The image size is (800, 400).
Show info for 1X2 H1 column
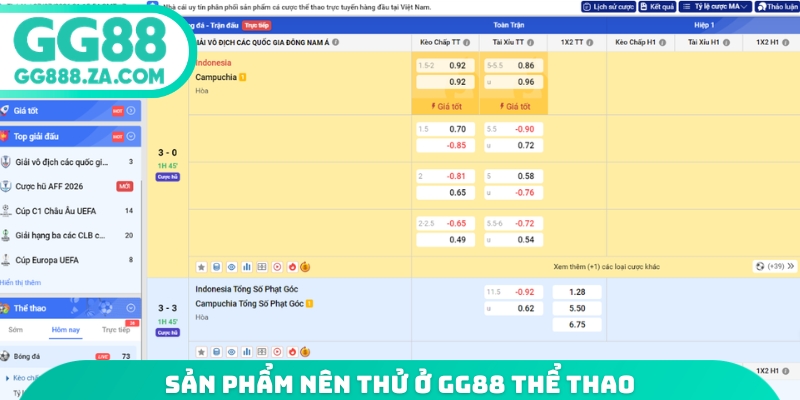click(786, 43)
